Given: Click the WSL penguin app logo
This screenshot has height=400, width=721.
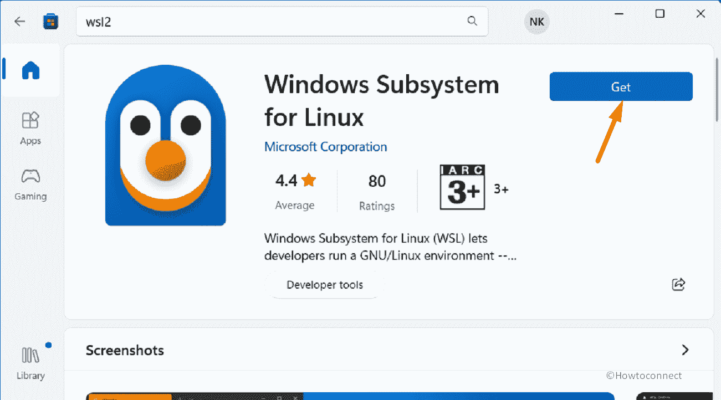Looking at the screenshot, I should click(166, 145).
